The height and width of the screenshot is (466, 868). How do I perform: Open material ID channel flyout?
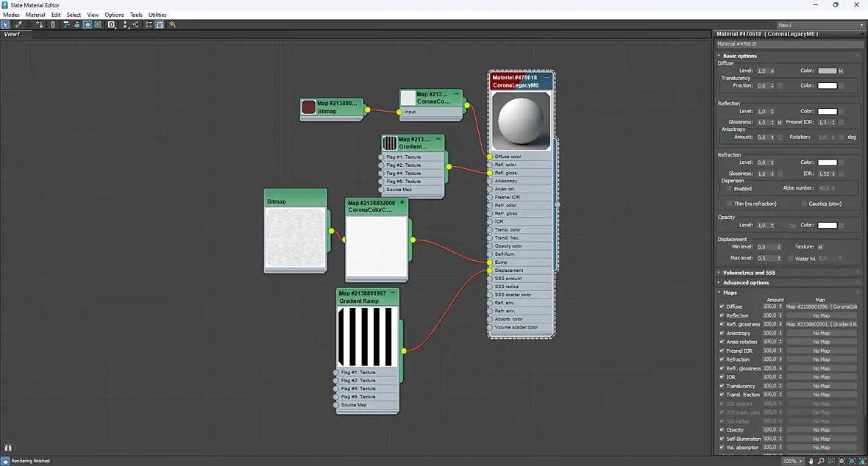pyautogui.click(x=111, y=24)
